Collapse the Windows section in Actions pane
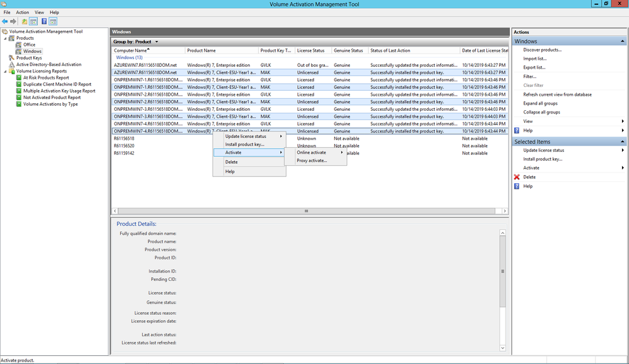629x364 pixels. [622, 42]
